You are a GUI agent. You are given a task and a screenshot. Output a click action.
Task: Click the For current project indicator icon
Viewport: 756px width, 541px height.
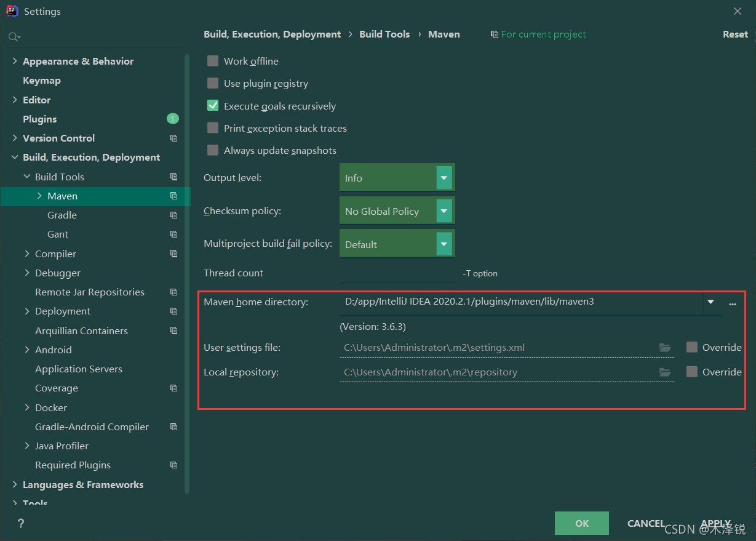pos(494,34)
